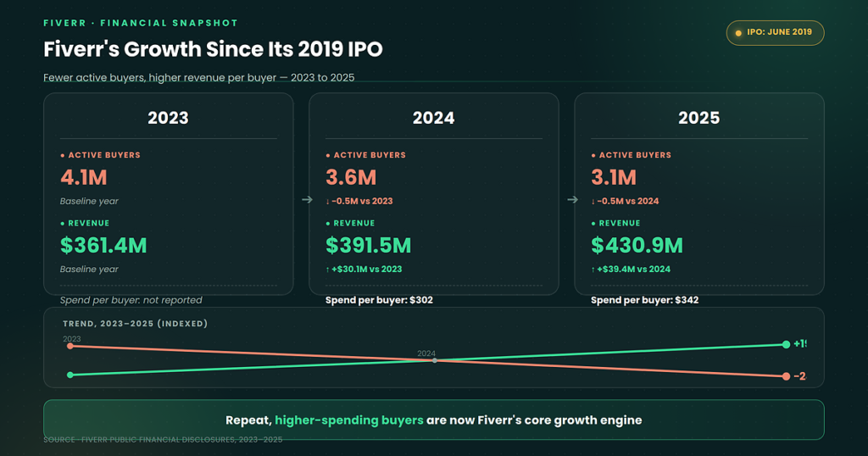Select the 2024 card year heading
The height and width of the screenshot is (456, 868).
click(x=433, y=118)
